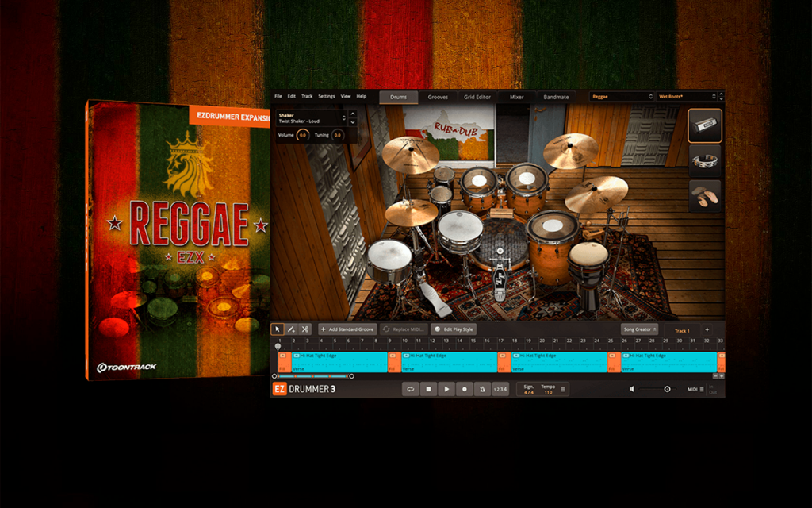The image size is (812, 508).
Task: Open the Song Creator panel
Action: pyautogui.click(x=640, y=329)
